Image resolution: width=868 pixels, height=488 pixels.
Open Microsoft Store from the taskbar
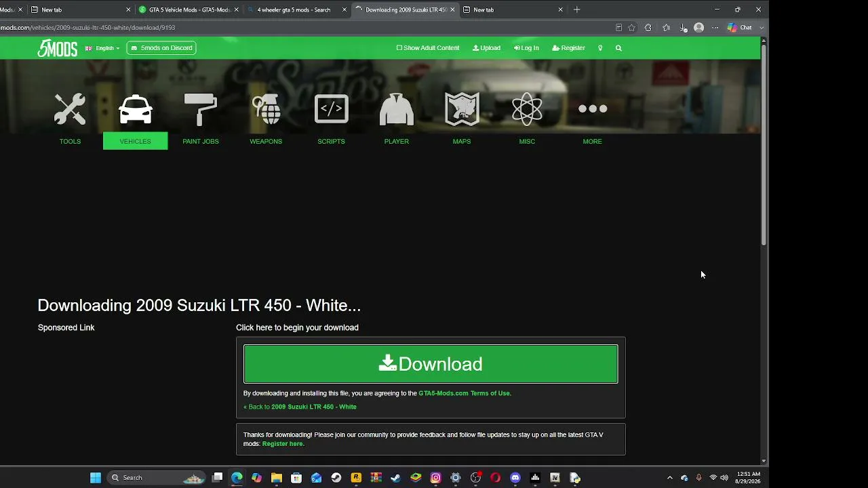pos(296,478)
